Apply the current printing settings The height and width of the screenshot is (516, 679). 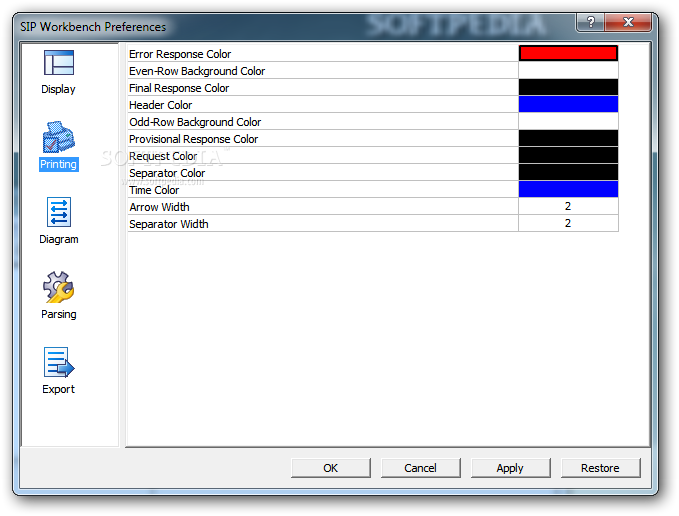(511, 468)
